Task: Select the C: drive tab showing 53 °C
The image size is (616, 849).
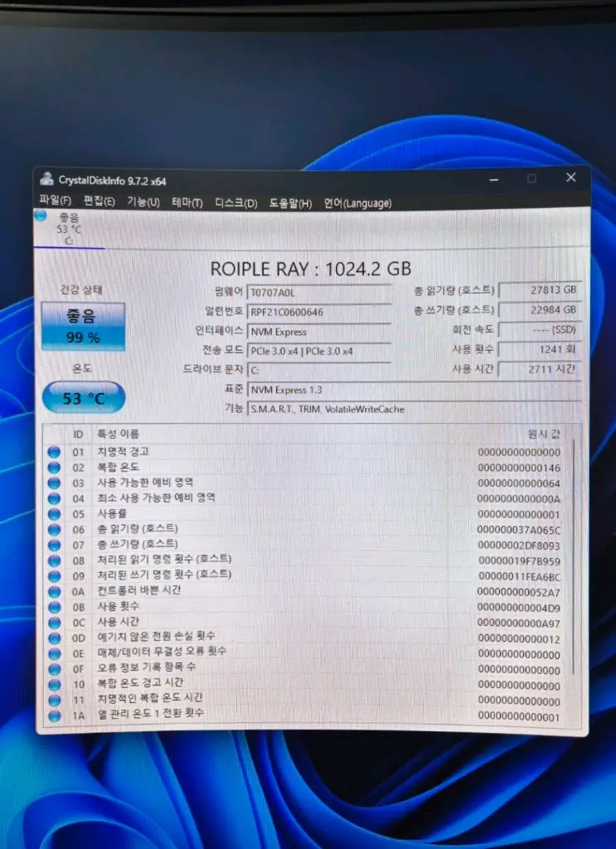Action: click(69, 229)
